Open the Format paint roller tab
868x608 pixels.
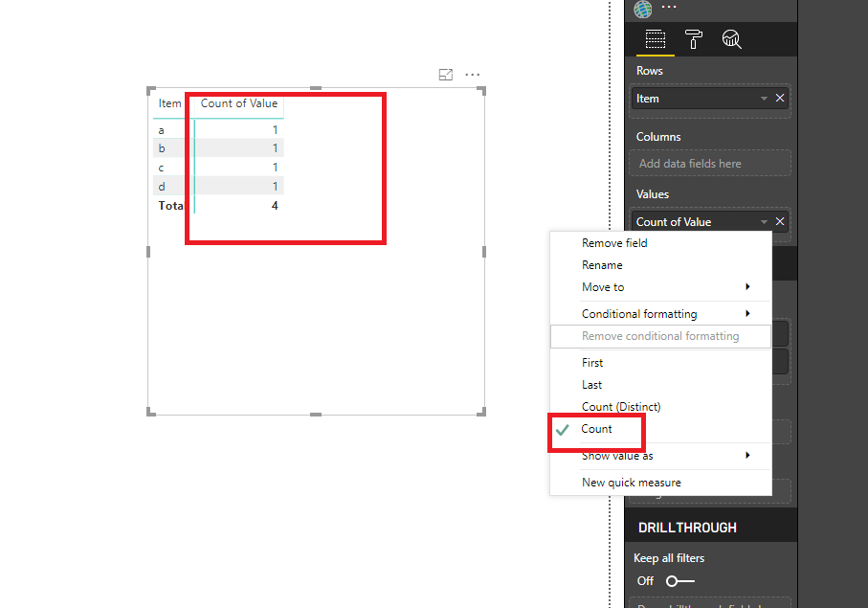tap(693, 39)
